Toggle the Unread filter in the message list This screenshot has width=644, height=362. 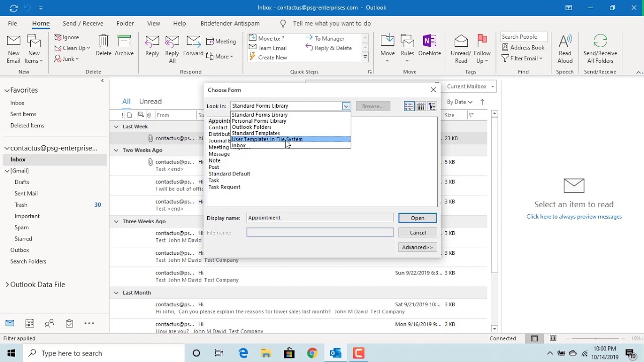pos(150,101)
